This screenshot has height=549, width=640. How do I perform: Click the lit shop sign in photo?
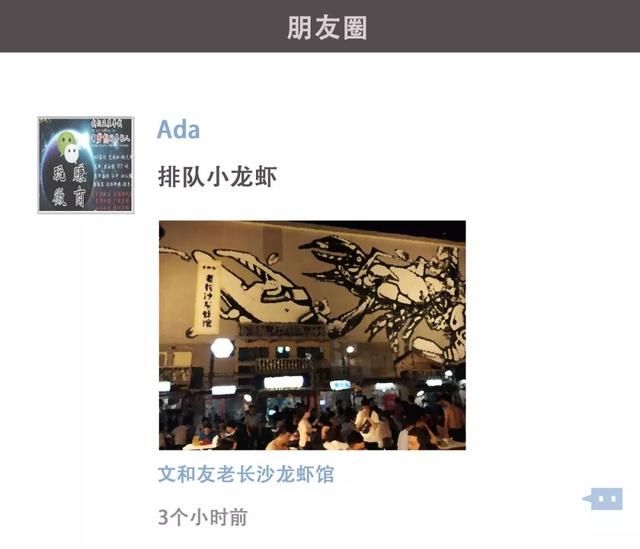[x=284, y=382]
